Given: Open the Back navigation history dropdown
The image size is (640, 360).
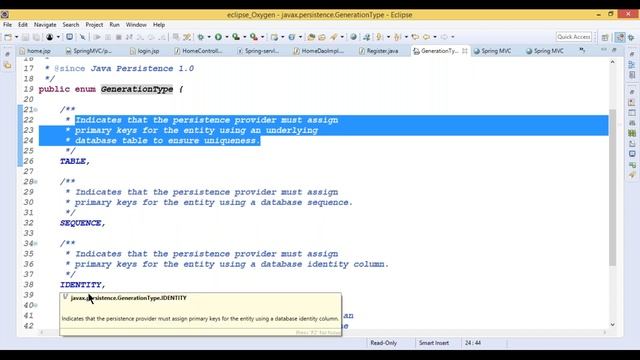Looking at the screenshot, I should pos(435,37).
